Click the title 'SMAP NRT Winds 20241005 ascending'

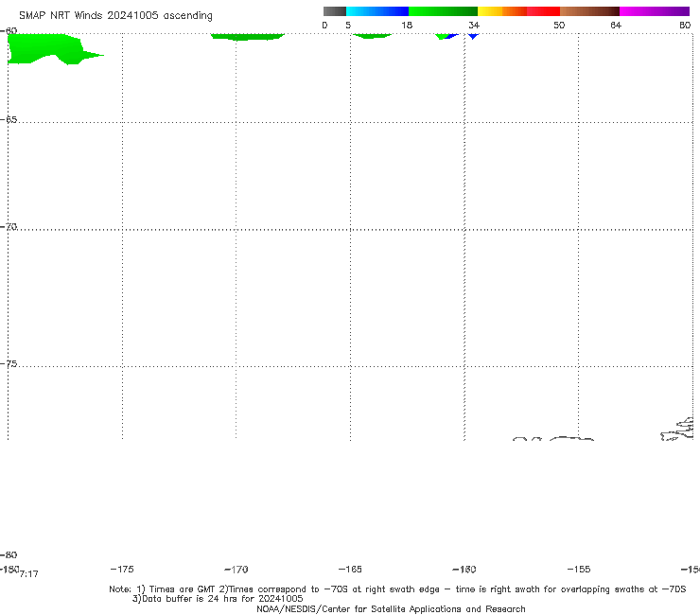pos(115,15)
